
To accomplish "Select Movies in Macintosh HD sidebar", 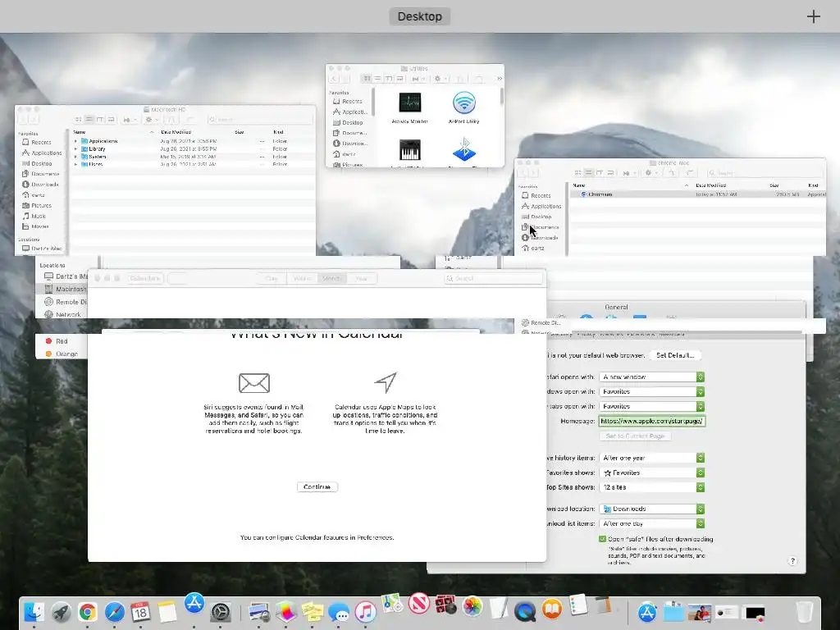I will [x=35, y=226].
